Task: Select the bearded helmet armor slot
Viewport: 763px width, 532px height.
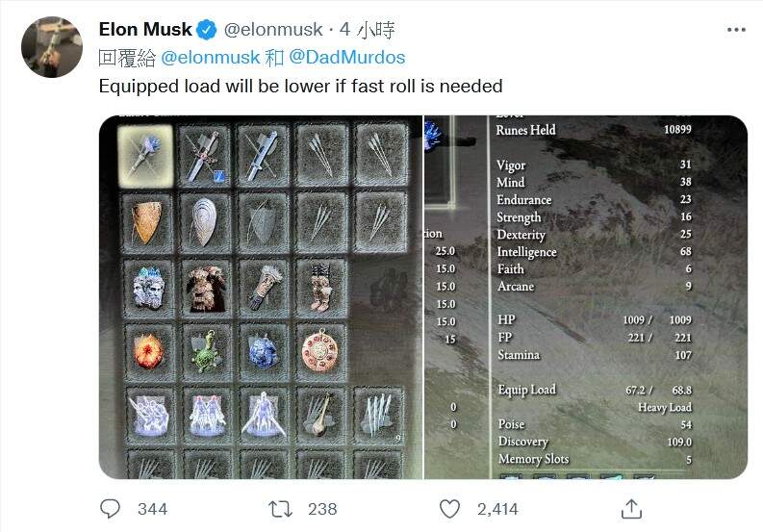Action: pyautogui.click(x=145, y=287)
